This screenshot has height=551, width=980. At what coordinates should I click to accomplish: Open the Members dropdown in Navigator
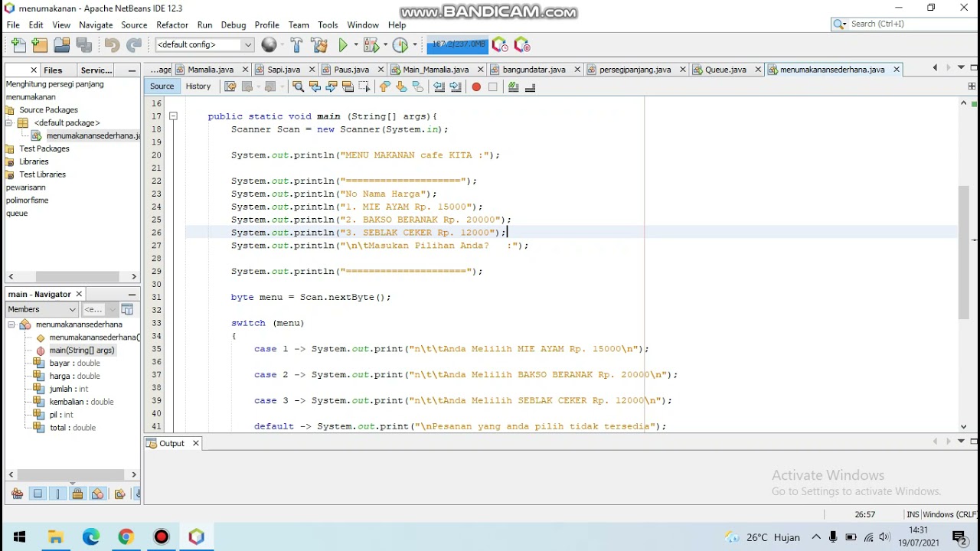[41, 309]
